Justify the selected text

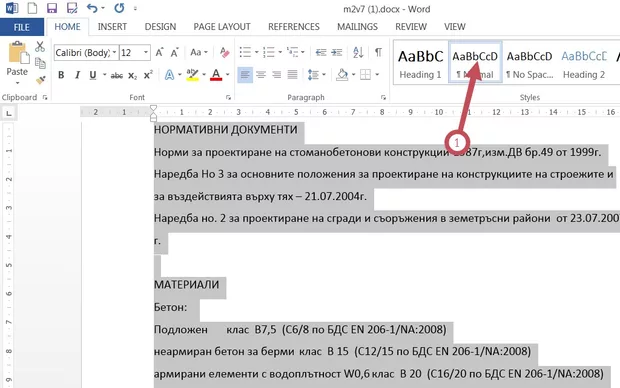pyautogui.click(x=293, y=75)
